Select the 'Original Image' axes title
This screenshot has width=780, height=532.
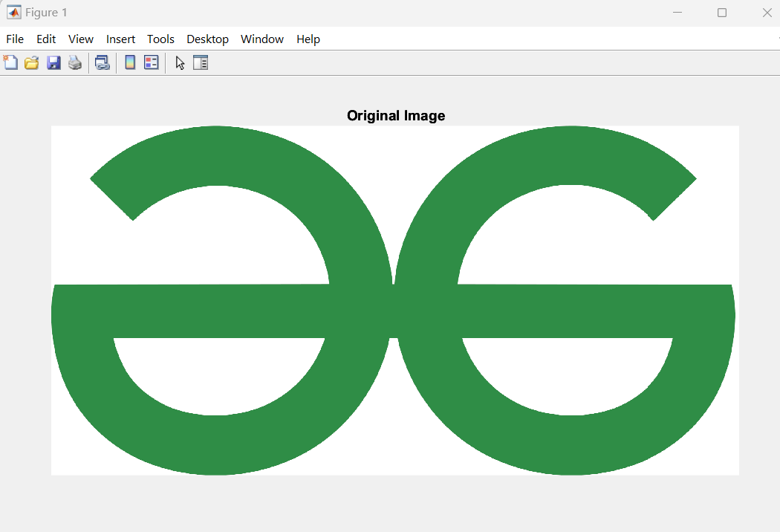pos(396,115)
